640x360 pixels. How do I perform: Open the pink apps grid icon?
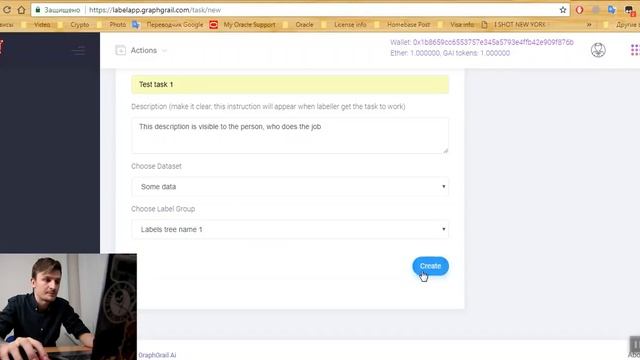pyautogui.click(x=635, y=50)
